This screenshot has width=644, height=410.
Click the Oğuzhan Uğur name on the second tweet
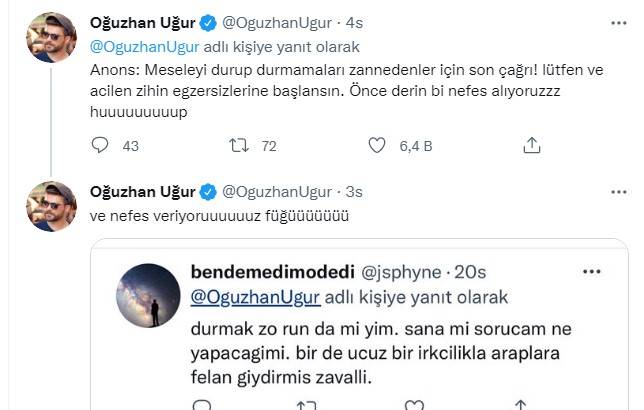coord(142,190)
